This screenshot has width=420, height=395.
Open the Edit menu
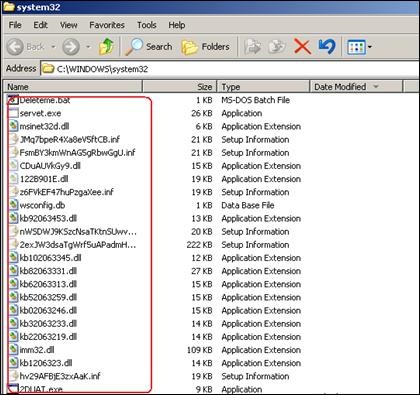pyautogui.click(x=40, y=25)
